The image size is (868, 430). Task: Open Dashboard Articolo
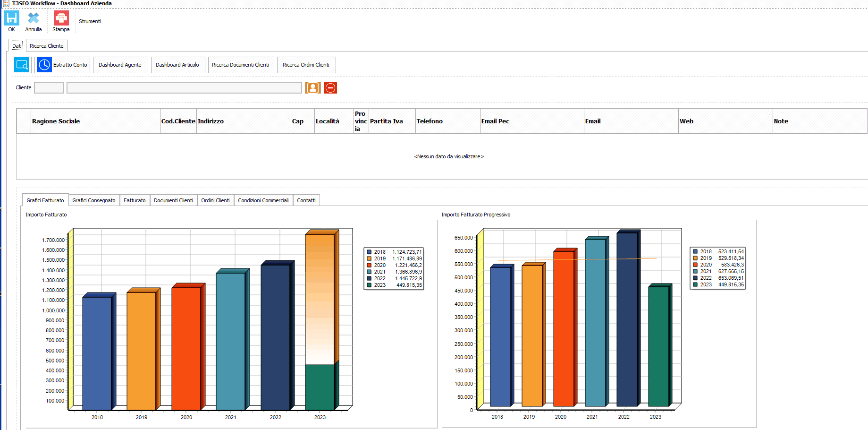point(177,65)
